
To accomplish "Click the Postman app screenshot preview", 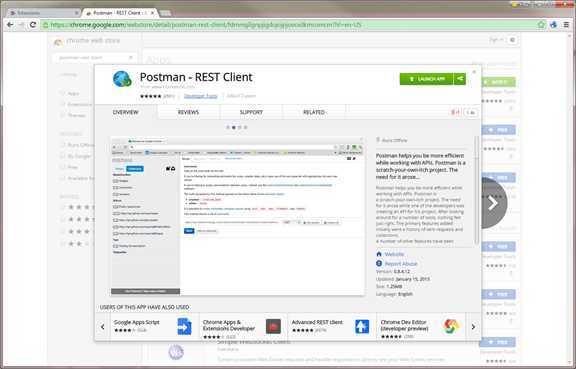I will coord(238,216).
